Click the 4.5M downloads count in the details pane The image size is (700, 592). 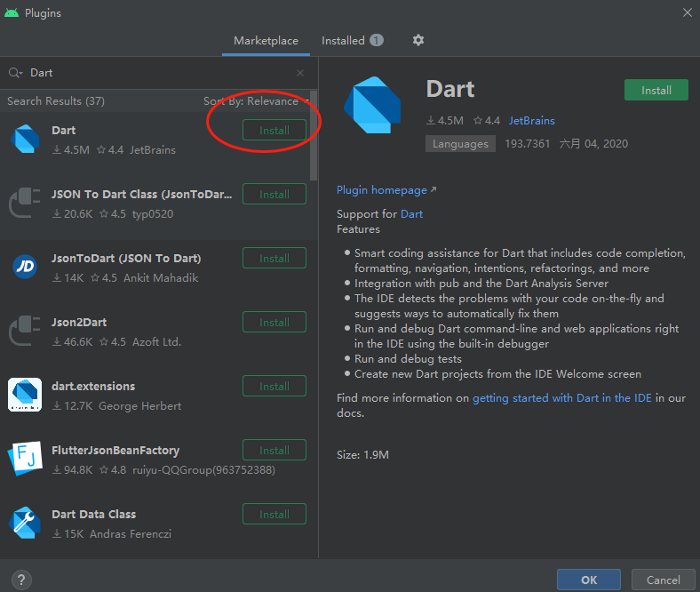(x=445, y=121)
